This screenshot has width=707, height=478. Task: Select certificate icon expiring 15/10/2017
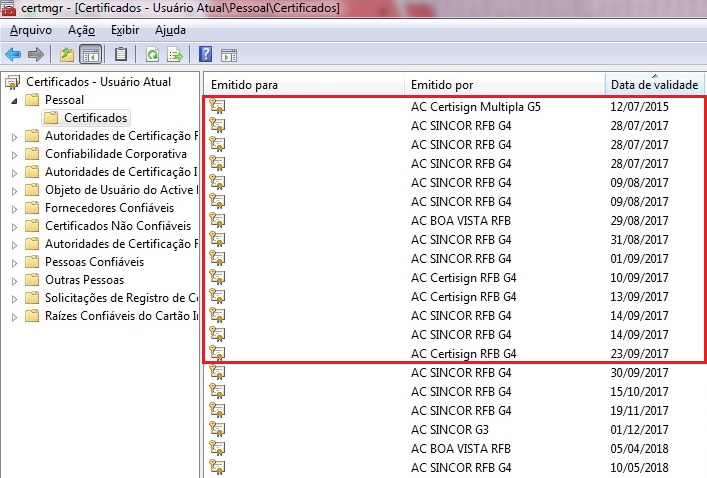click(217, 391)
